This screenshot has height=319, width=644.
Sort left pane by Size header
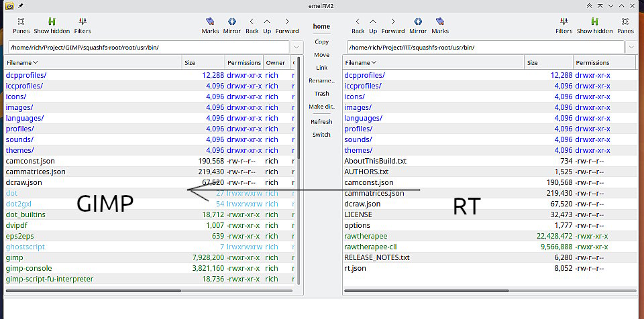[203, 63]
